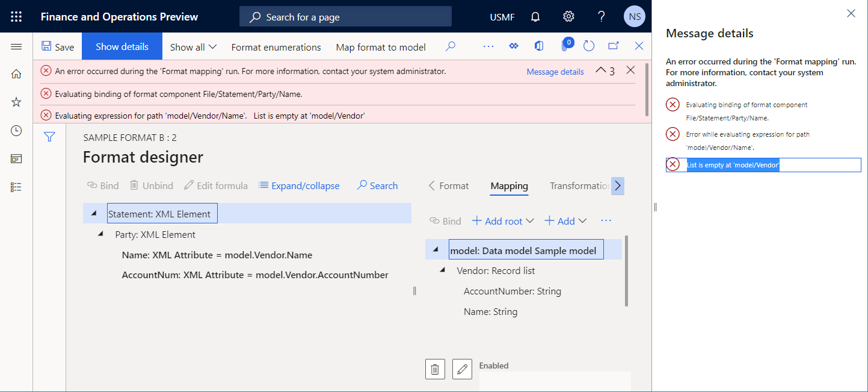
Task: Open Format enumerations
Action: click(276, 47)
